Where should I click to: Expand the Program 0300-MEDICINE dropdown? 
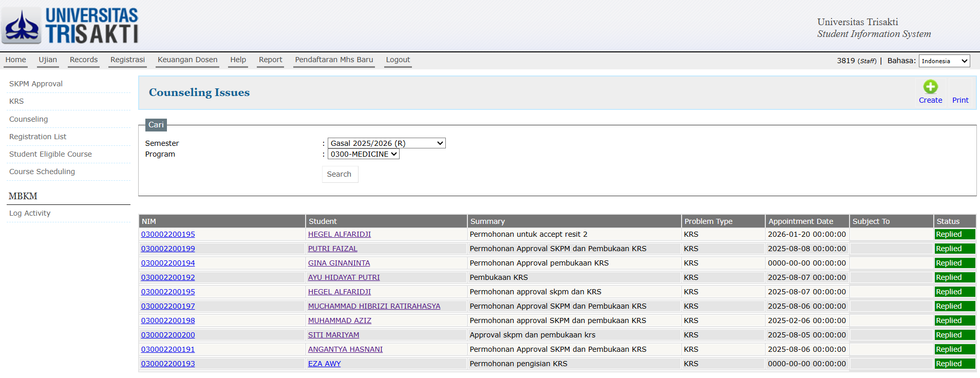363,154
